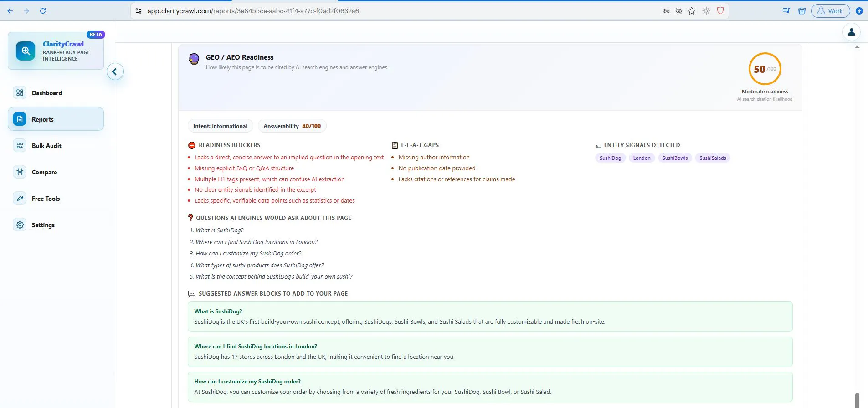
Task: Click question '1. What is SushiDog?'
Action: coord(216,230)
